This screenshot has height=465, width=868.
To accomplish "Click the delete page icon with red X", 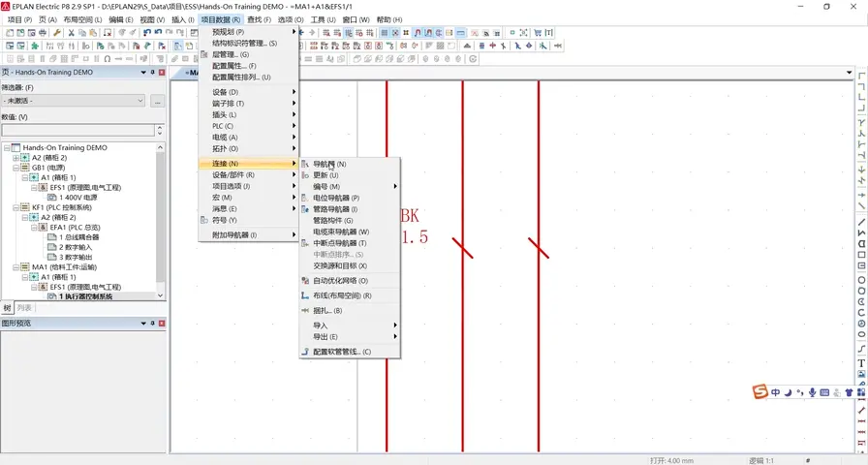I will (x=108, y=33).
